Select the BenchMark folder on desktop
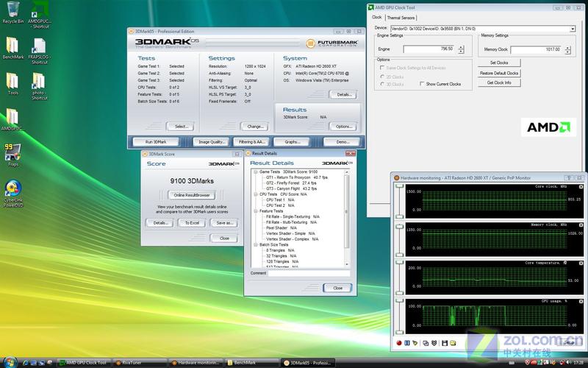 tap(13, 48)
